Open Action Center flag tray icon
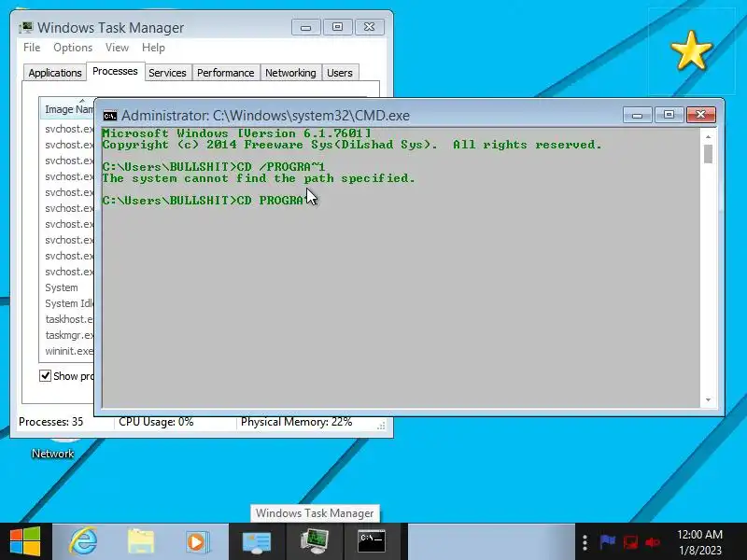The width and height of the screenshot is (747, 560). pyautogui.click(x=607, y=542)
